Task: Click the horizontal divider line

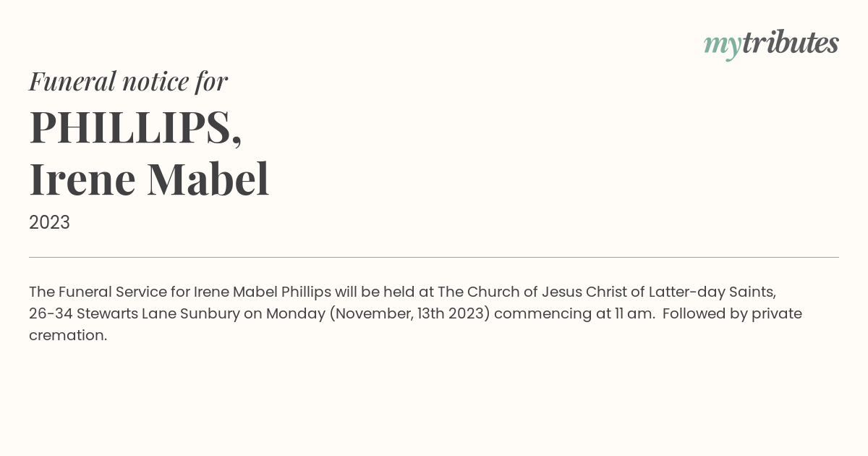Action: coord(434,257)
